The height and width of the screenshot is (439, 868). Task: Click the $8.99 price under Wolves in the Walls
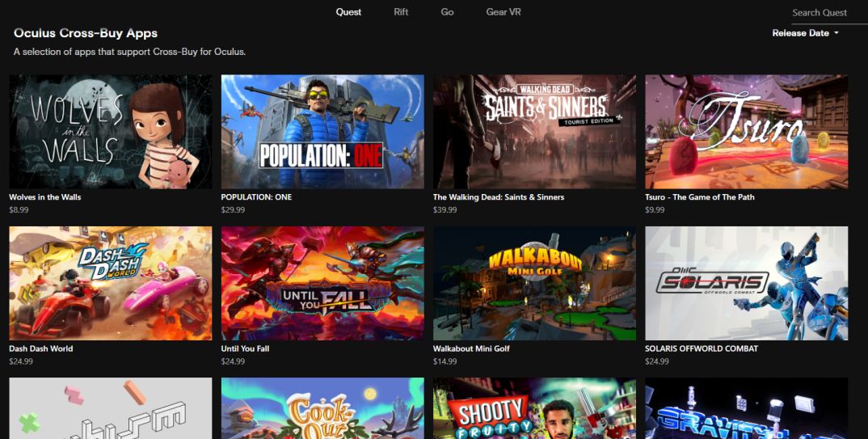click(x=19, y=210)
